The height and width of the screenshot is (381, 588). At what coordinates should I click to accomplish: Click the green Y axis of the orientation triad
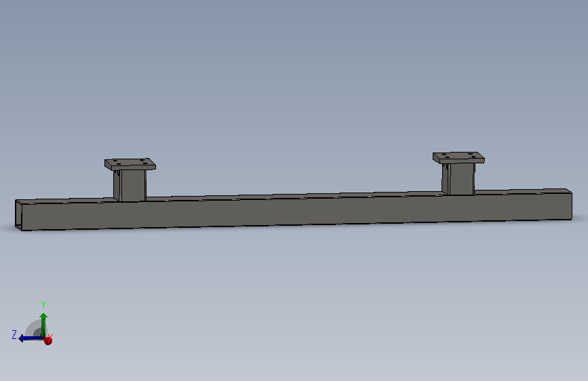pos(43,324)
